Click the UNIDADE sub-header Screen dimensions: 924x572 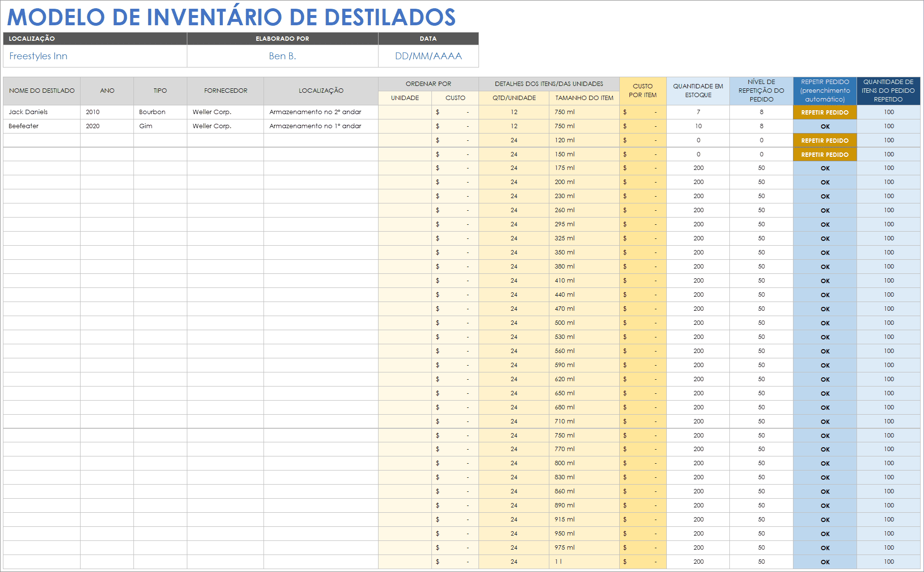tap(405, 98)
